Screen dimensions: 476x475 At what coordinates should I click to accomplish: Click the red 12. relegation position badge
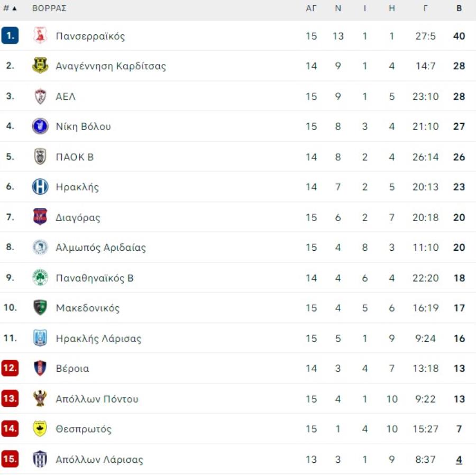(10, 368)
